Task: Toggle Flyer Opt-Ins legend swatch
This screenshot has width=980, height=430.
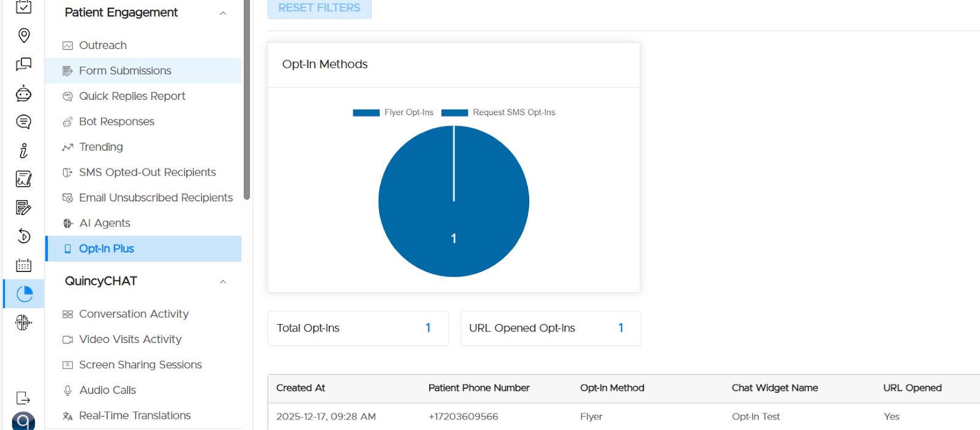Action: [x=366, y=113]
